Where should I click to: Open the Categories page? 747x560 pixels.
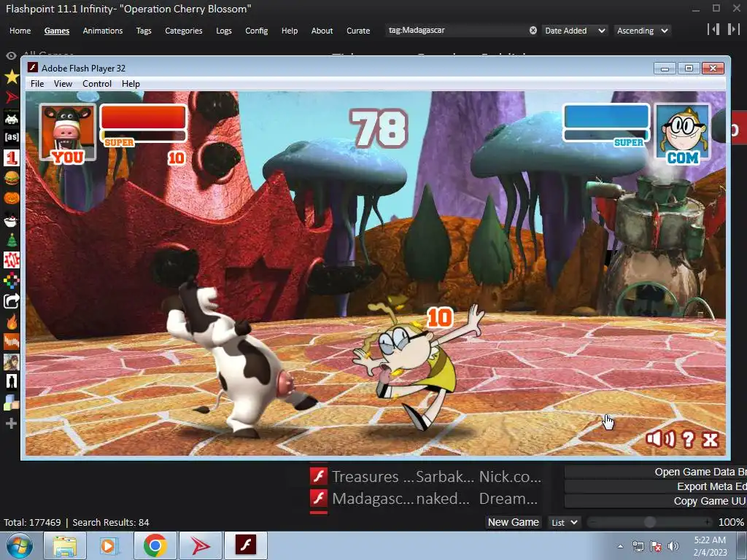183,31
